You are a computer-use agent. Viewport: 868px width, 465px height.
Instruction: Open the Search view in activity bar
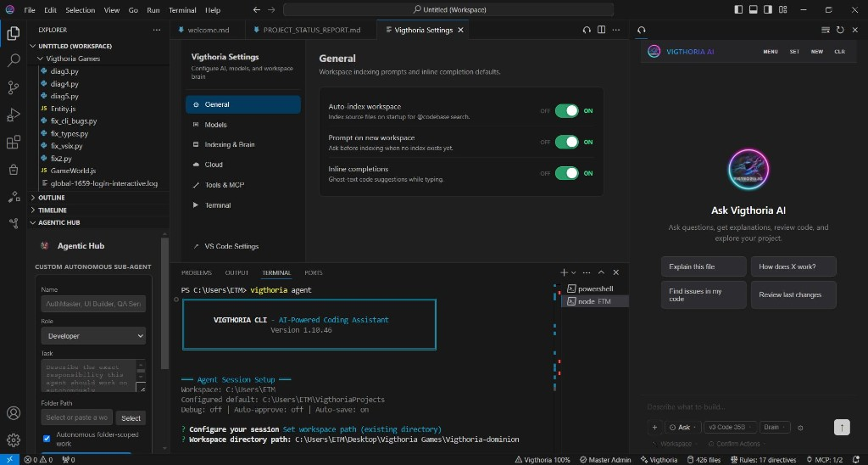point(14,60)
